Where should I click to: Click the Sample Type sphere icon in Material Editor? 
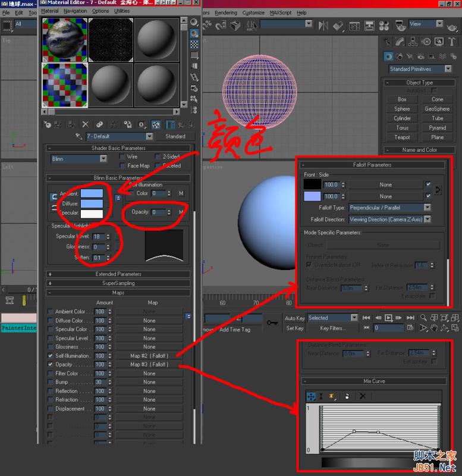click(x=194, y=22)
